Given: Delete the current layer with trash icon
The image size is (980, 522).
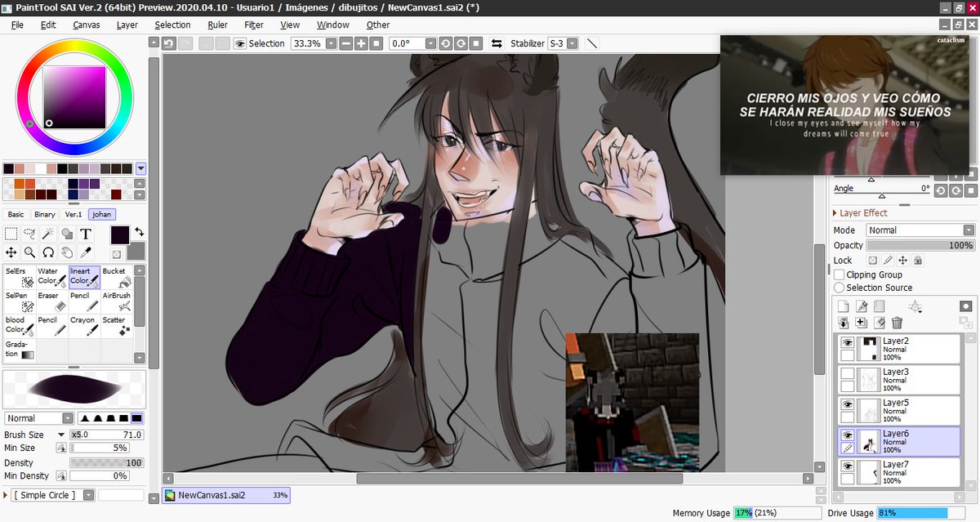Looking at the screenshot, I should tap(897, 322).
